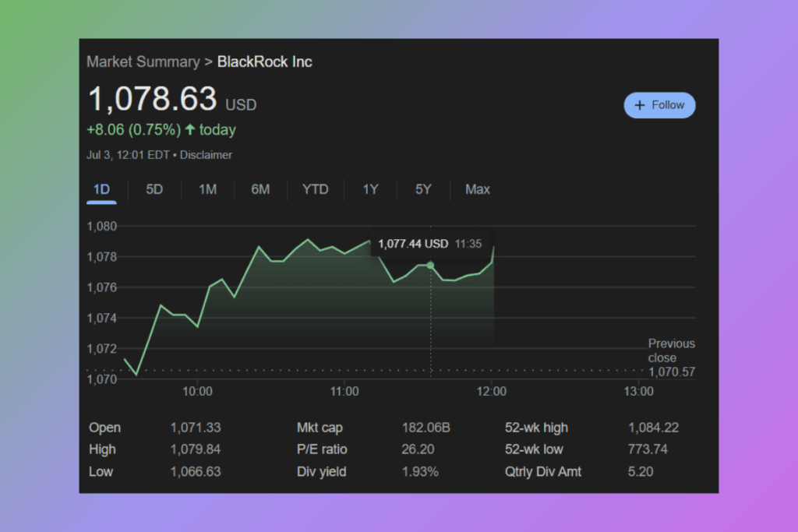Screen dimensions: 798x532
Task: Open the Disclaimer link
Action: 206,155
